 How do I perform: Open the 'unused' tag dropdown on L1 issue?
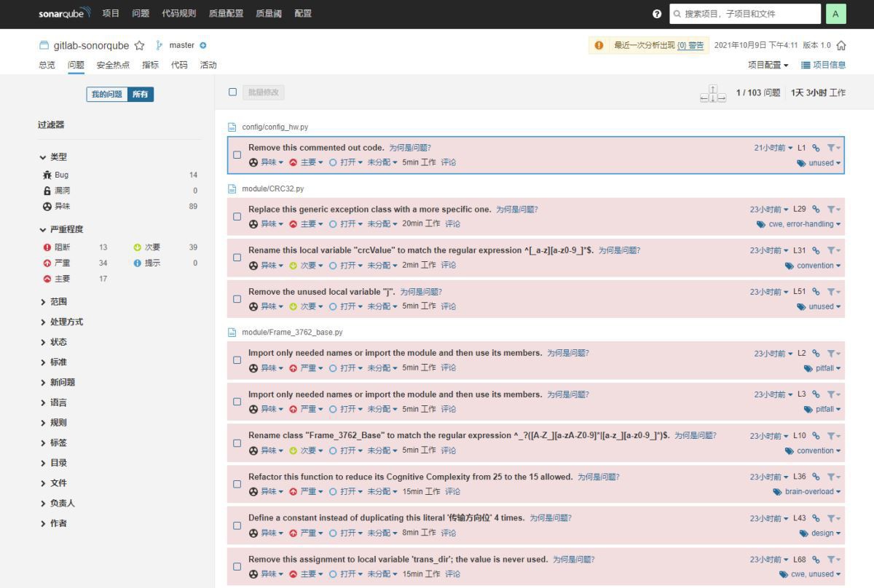pos(819,163)
